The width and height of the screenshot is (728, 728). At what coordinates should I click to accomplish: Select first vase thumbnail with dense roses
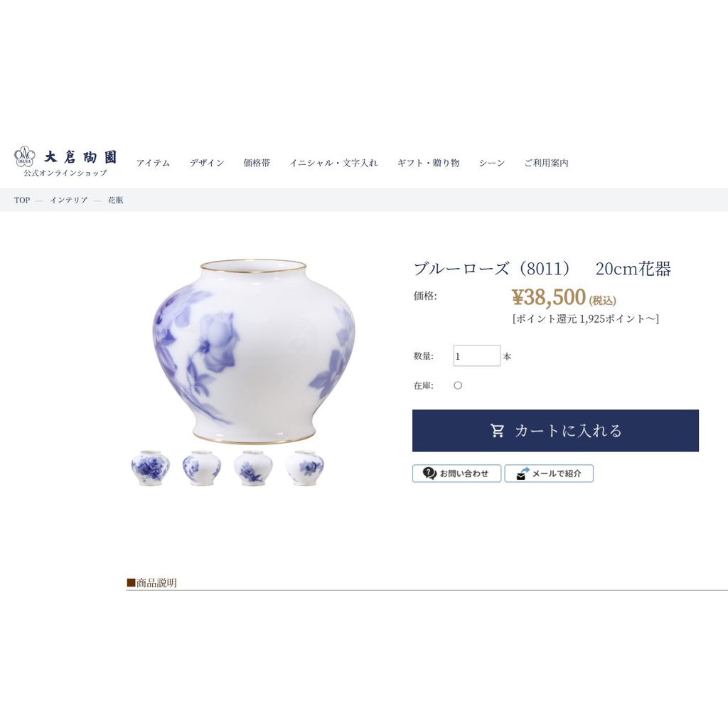pyautogui.click(x=150, y=468)
